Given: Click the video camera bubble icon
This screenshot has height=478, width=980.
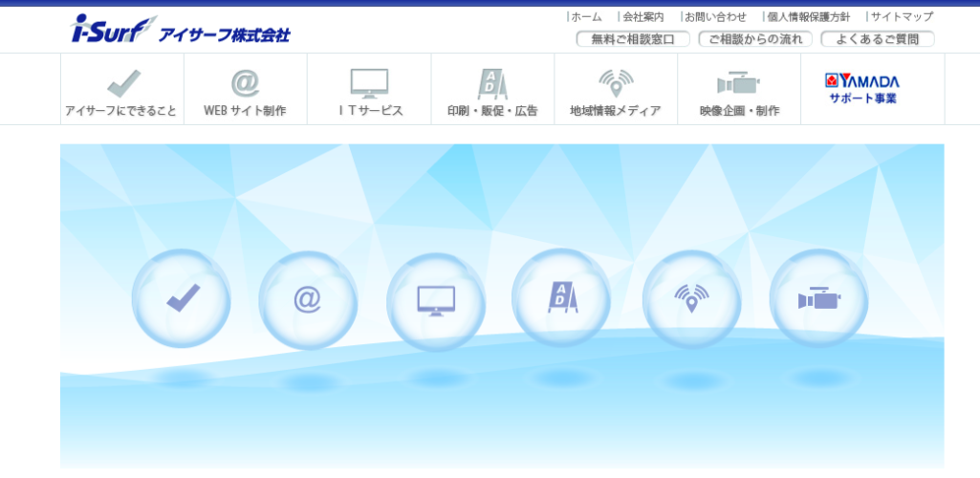Looking at the screenshot, I should pos(818,298).
